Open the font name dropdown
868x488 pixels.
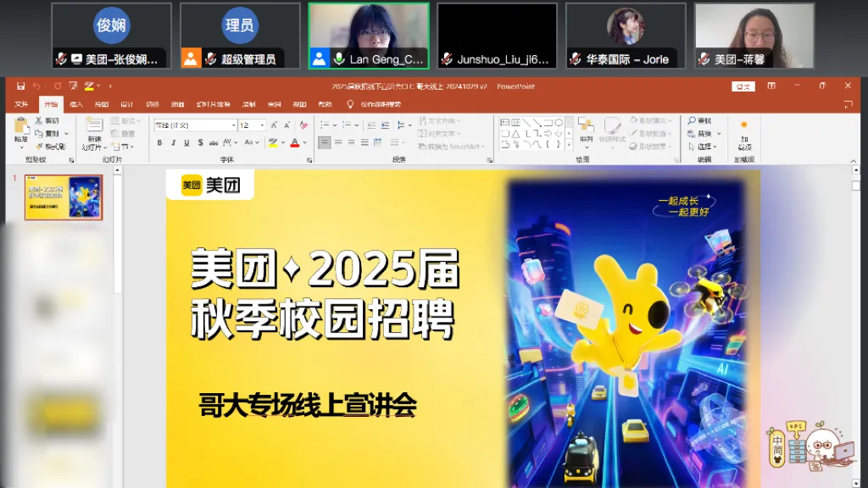click(234, 125)
